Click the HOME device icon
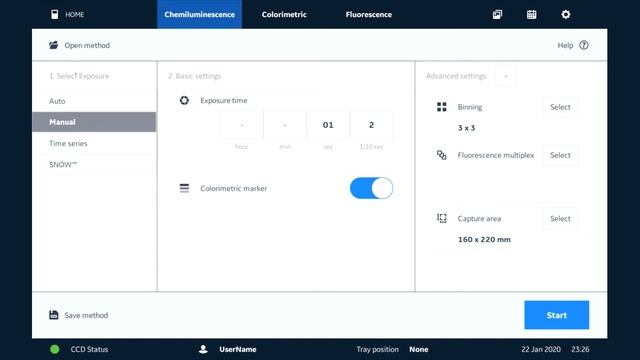The image size is (640, 360). click(54, 14)
